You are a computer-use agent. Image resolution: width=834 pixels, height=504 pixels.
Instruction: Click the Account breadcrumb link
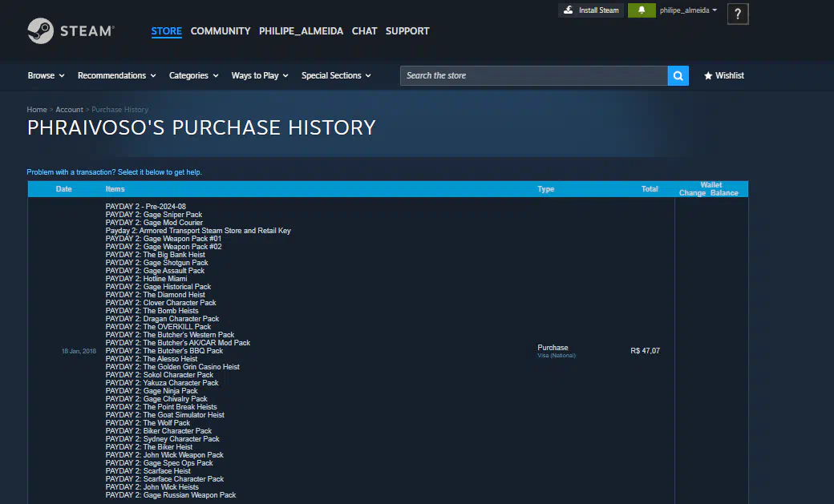pos(69,110)
